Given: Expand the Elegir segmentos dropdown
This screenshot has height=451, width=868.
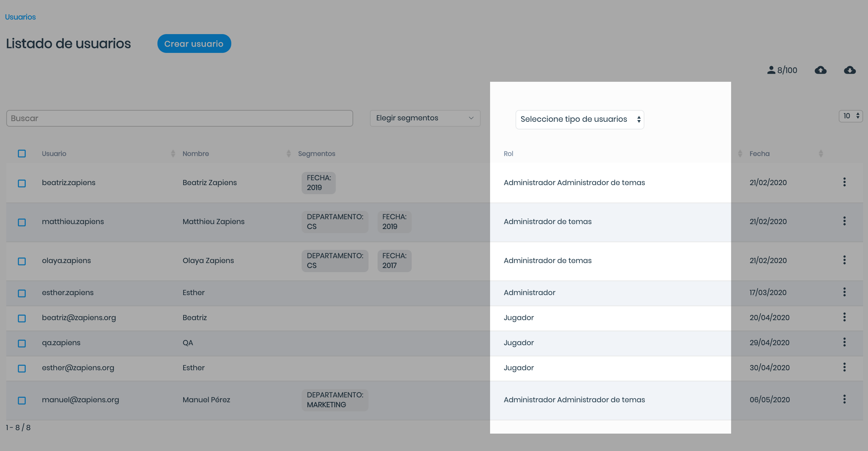Looking at the screenshot, I should (x=425, y=118).
